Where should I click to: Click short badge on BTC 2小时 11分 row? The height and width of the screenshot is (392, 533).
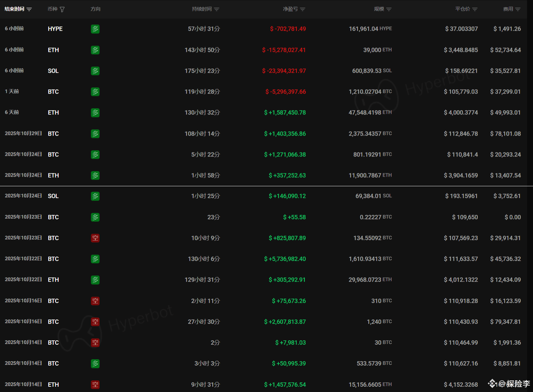click(95, 301)
